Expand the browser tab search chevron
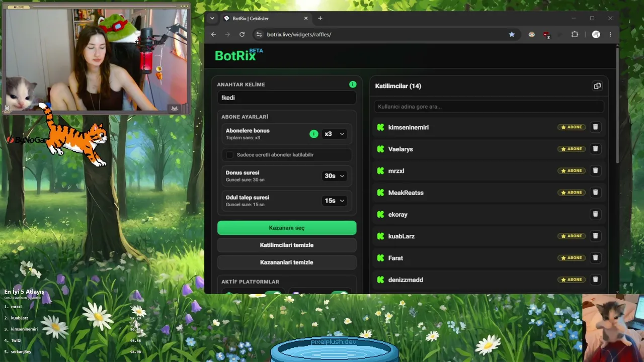Image resolution: width=644 pixels, height=362 pixels. pos(212,18)
